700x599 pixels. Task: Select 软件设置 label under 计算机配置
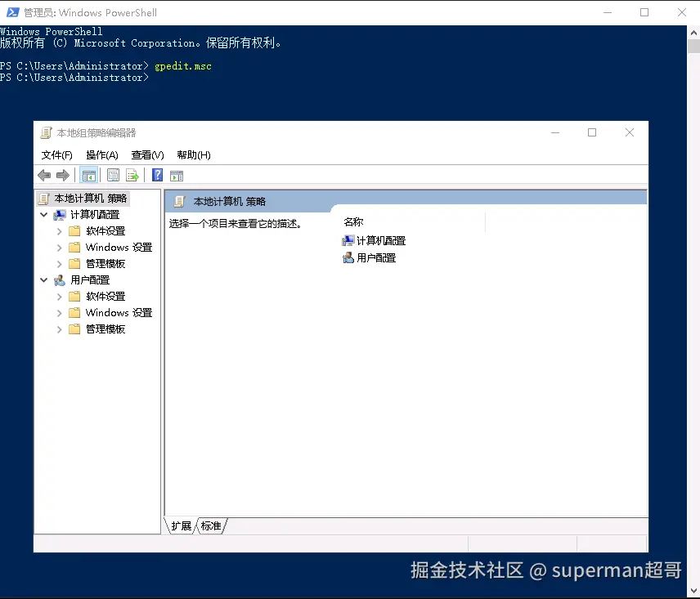[105, 231]
